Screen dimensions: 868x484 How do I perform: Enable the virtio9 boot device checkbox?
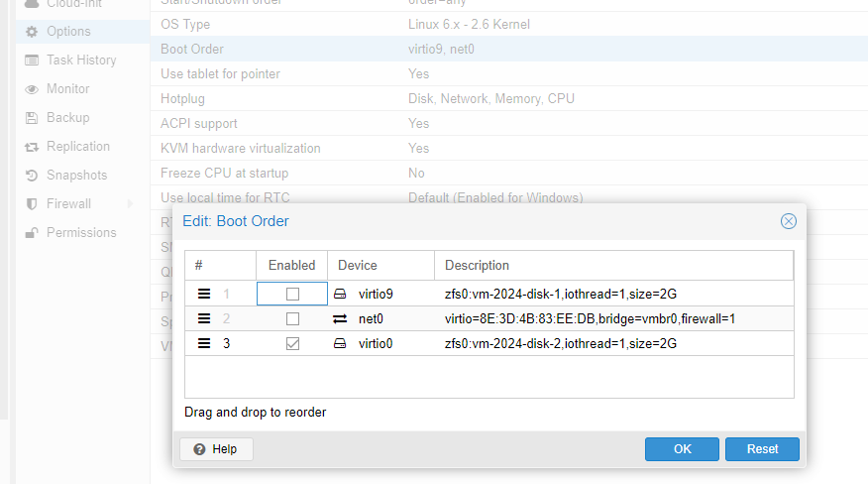point(292,294)
